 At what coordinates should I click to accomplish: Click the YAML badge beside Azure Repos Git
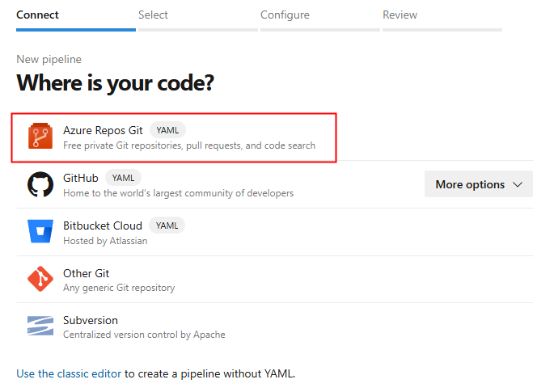(x=167, y=130)
